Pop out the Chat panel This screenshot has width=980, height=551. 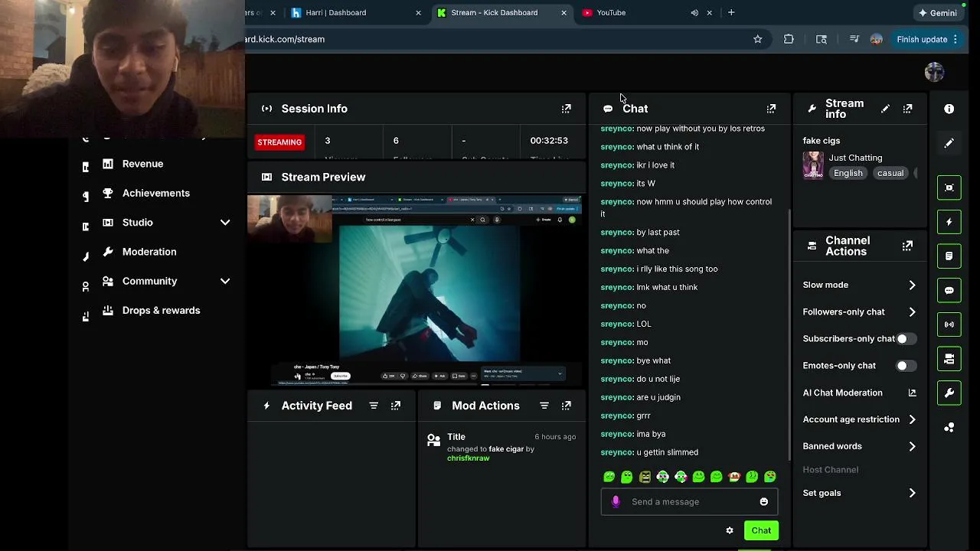coord(771,109)
